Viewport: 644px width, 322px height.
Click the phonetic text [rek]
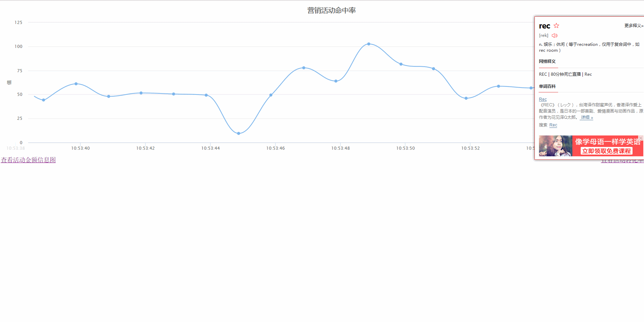tap(544, 35)
